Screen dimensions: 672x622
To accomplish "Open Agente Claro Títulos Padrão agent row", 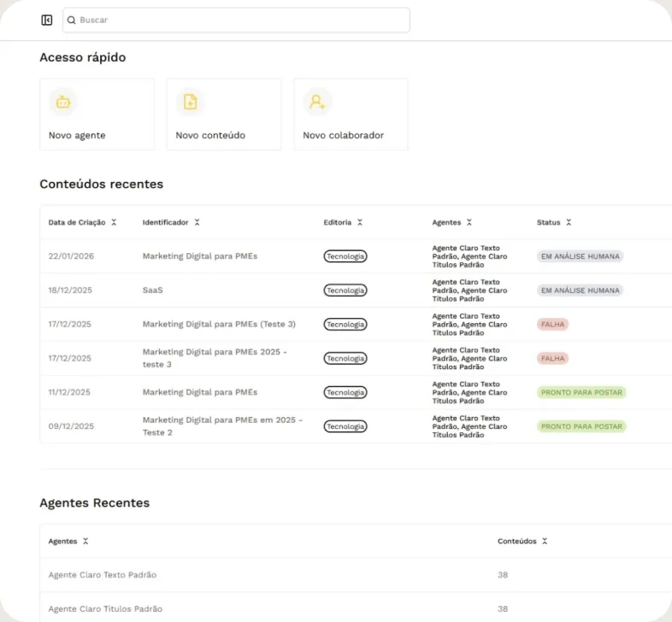I will [x=356, y=608].
